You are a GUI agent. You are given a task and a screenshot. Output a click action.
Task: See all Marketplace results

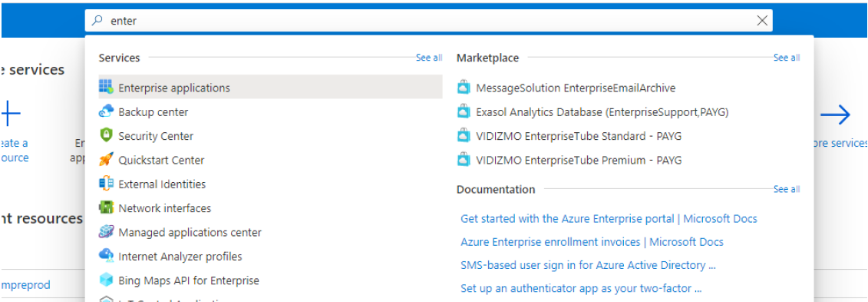tap(787, 58)
